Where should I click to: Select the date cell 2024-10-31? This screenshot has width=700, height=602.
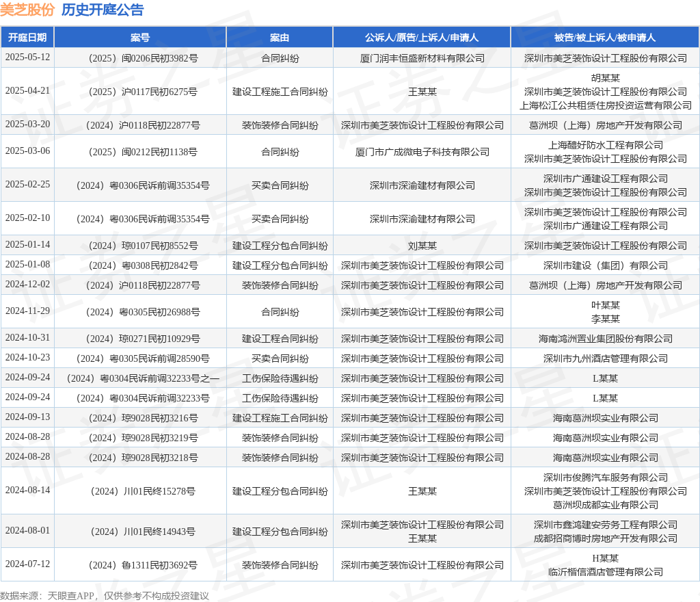27,338
